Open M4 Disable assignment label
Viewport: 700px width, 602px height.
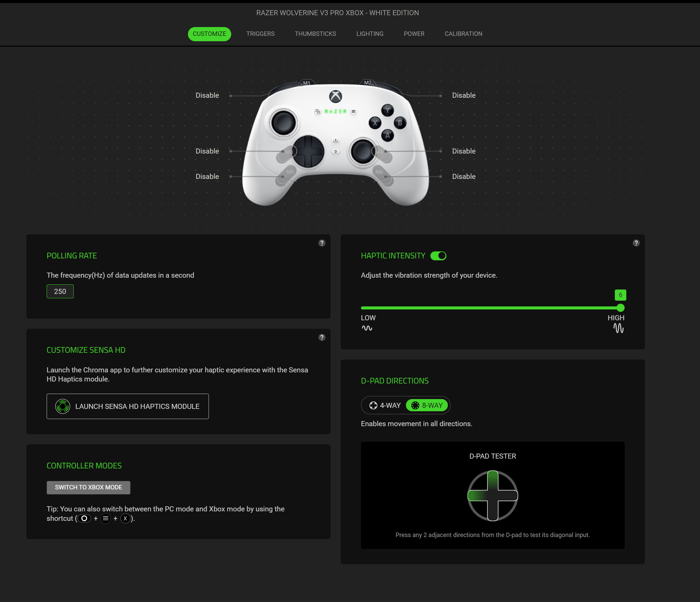(x=464, y=151)
